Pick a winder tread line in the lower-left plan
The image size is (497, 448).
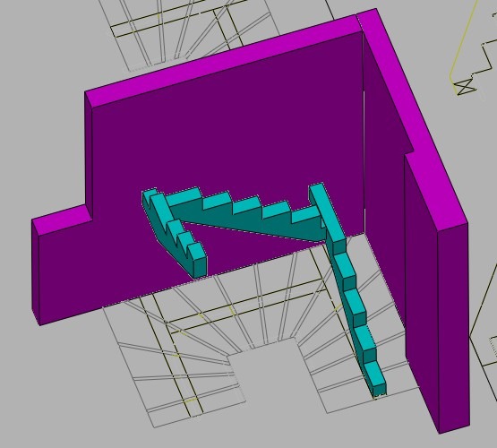coord(184,377)
